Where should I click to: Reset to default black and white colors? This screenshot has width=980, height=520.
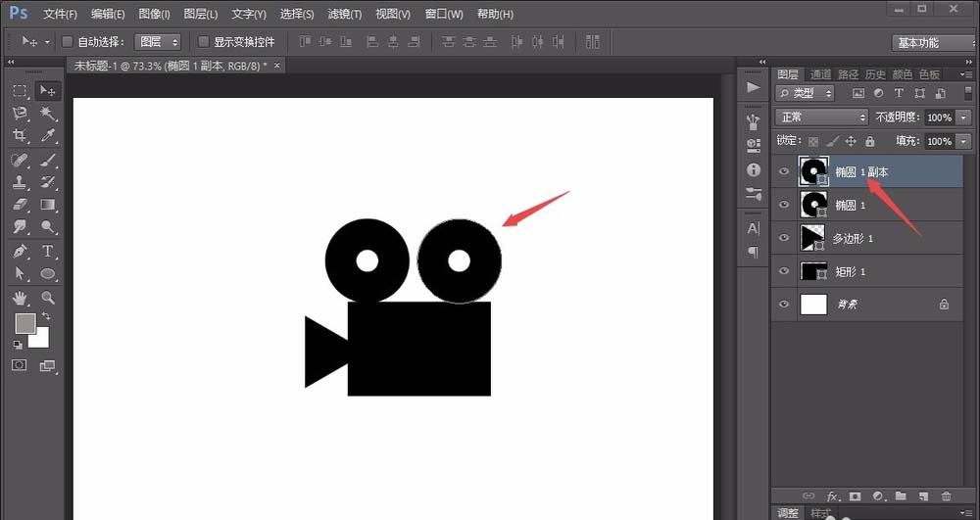click(x=18, y=345)
